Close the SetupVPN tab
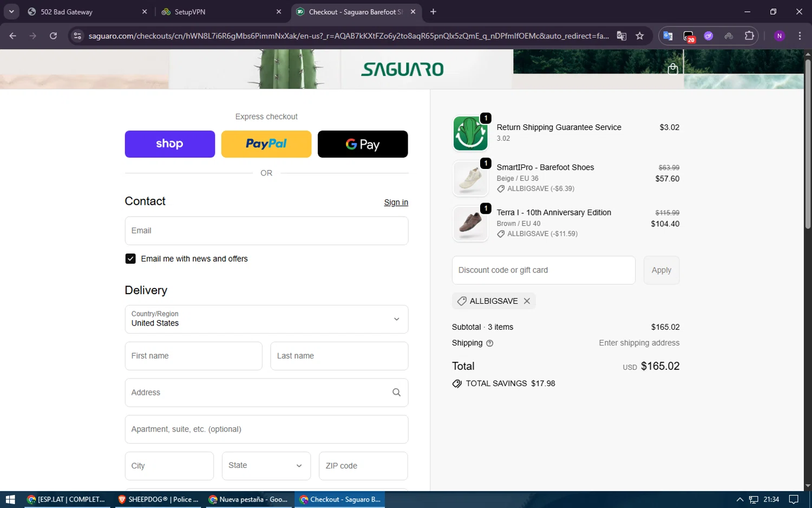Screen dimensions: 812x508 coord(279,11)
